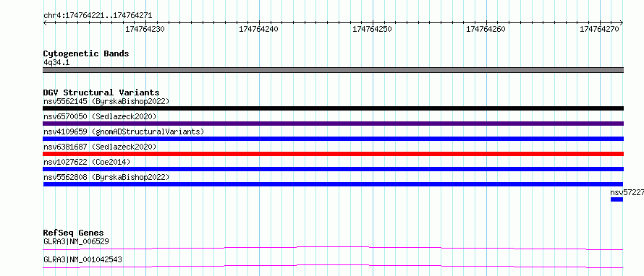Viewport: 644px width, 276px height.
Task: Click the red nsv6381687 variant bar
Action: (333, 154)
